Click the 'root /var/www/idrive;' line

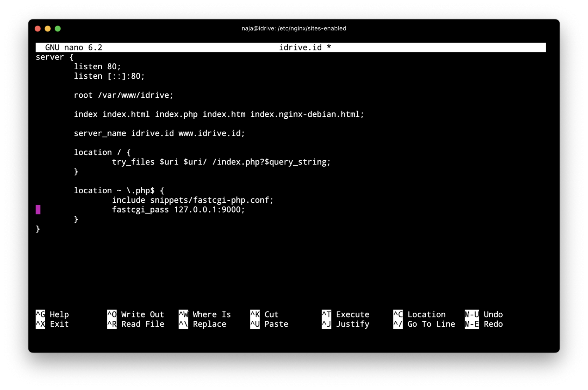124,95
